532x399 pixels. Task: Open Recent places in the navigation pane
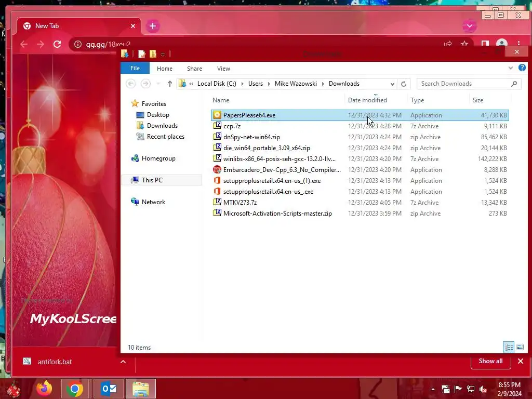pos(166,137)
